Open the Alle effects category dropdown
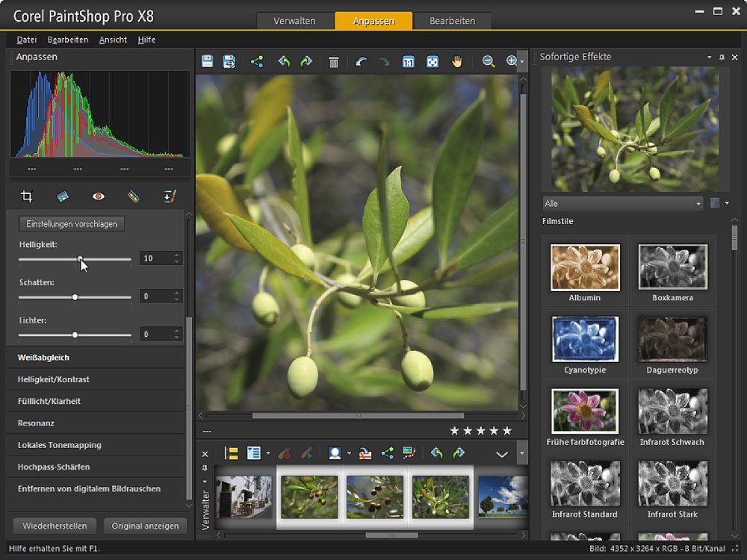The width and height of the screenshot is (747, 560). pos(623,203)
